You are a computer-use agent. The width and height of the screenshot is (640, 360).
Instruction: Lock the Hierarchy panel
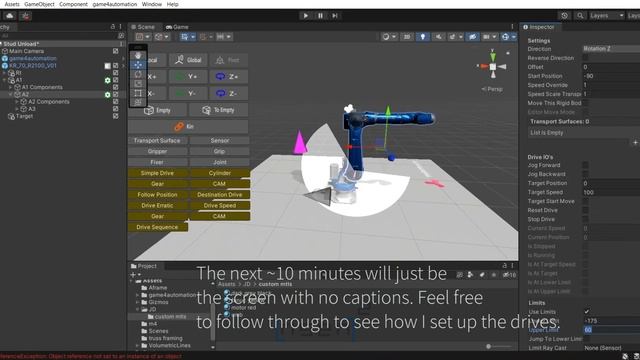113,27
